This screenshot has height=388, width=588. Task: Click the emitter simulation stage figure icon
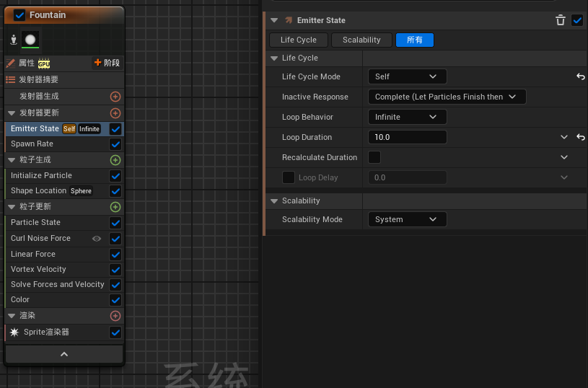point(14,40)
